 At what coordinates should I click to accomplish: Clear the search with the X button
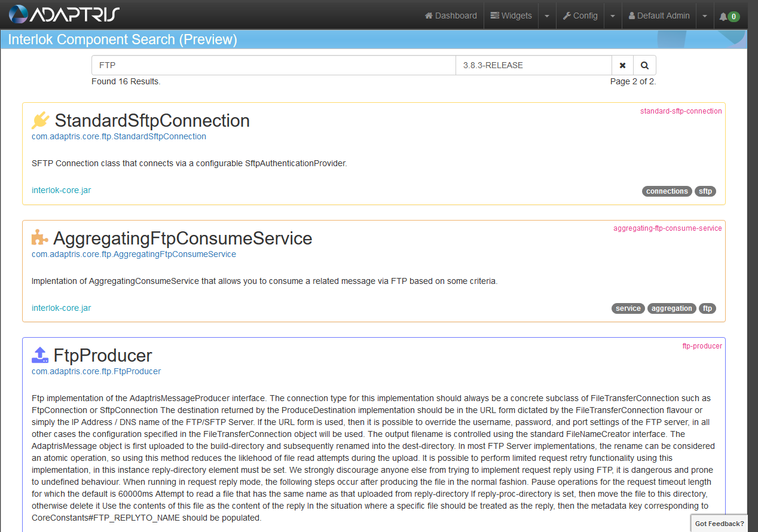coord(622,65)
